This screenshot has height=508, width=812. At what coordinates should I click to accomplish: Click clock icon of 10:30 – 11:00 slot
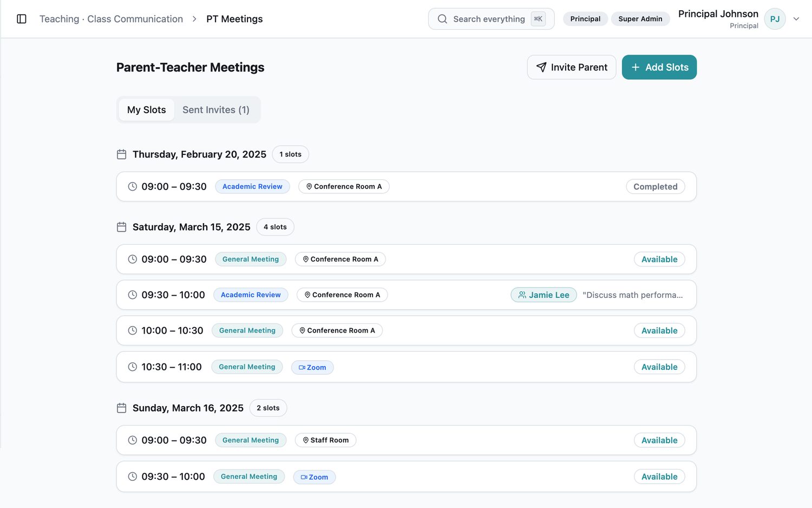tap(132, 367)
